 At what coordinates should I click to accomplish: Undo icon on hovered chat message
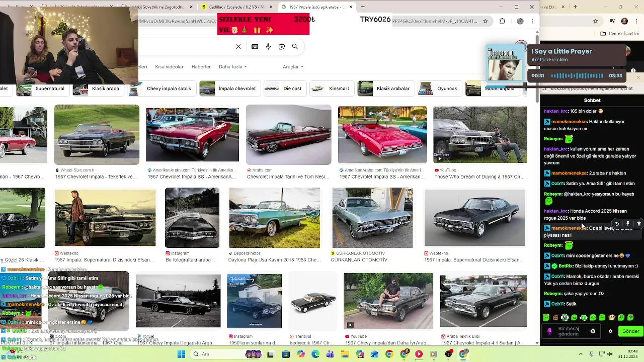(x=617, y=224)
